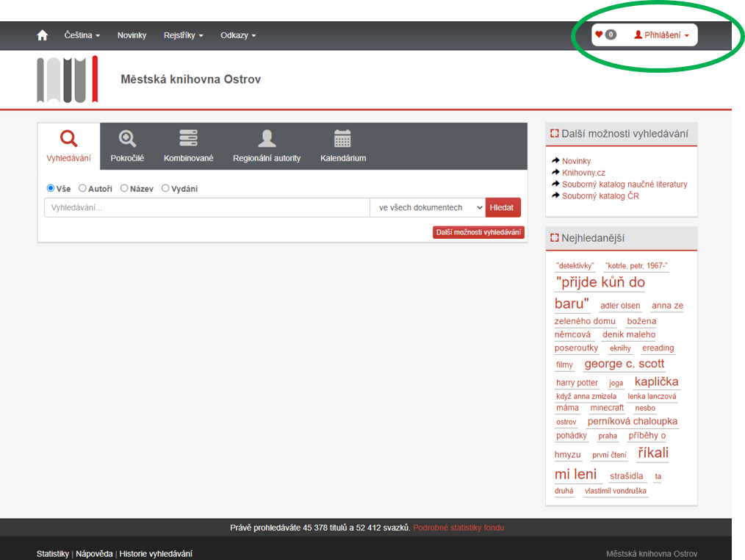Expand the Čeština language dropdown

(x=82, y=35)
